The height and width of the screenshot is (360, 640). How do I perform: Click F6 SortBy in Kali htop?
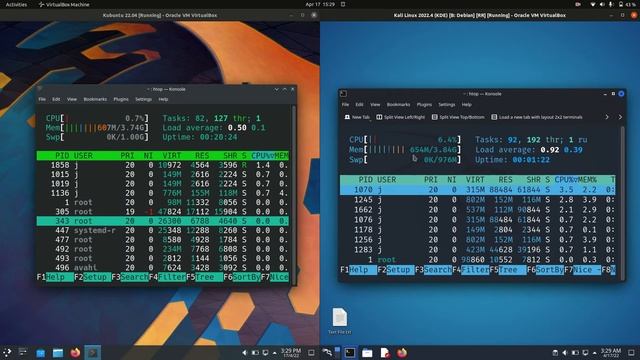(545, 270)
